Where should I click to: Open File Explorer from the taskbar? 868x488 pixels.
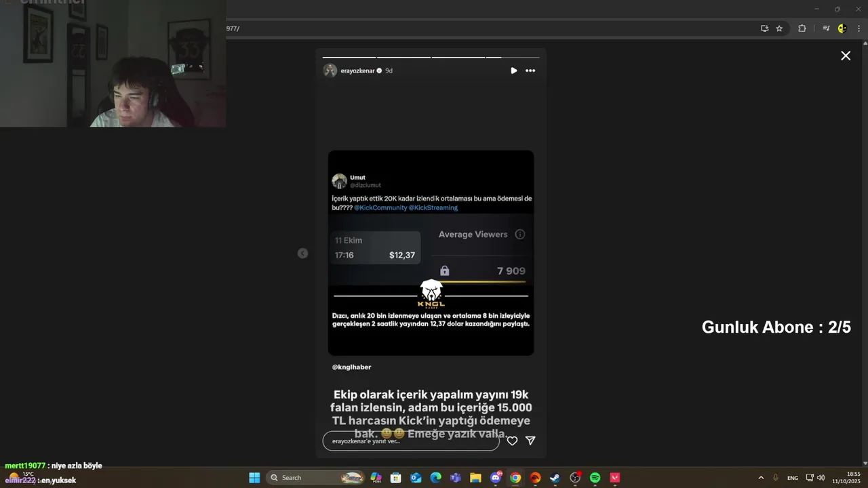pyautogui.click(x=475, y=478)
